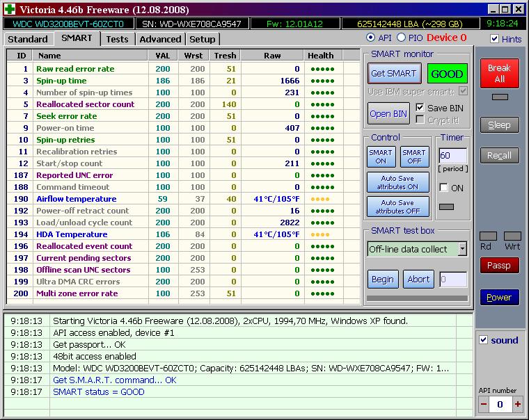Click the Sleep button
529x420 pixels.
tap(499, 125)
